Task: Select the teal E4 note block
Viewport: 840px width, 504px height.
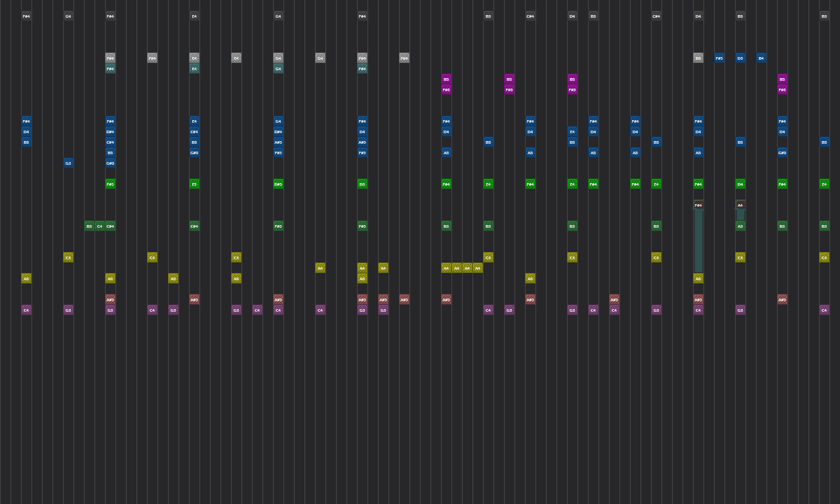Action: pos(194,68)
